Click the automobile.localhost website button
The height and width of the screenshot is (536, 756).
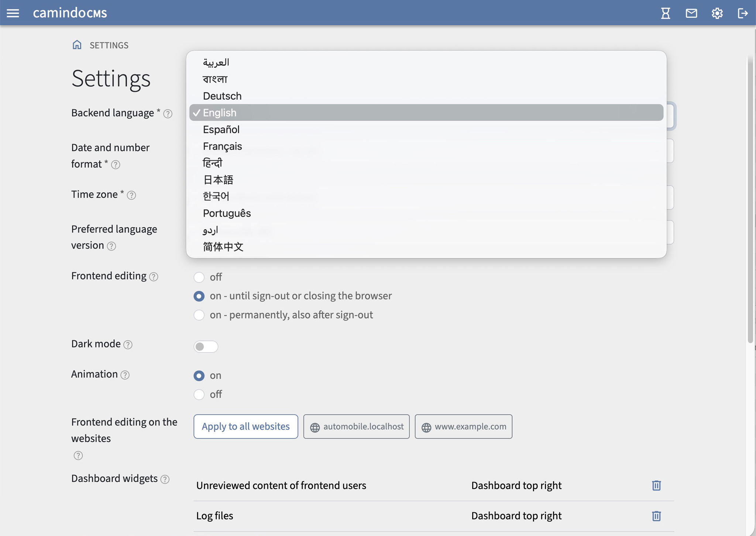356,426
